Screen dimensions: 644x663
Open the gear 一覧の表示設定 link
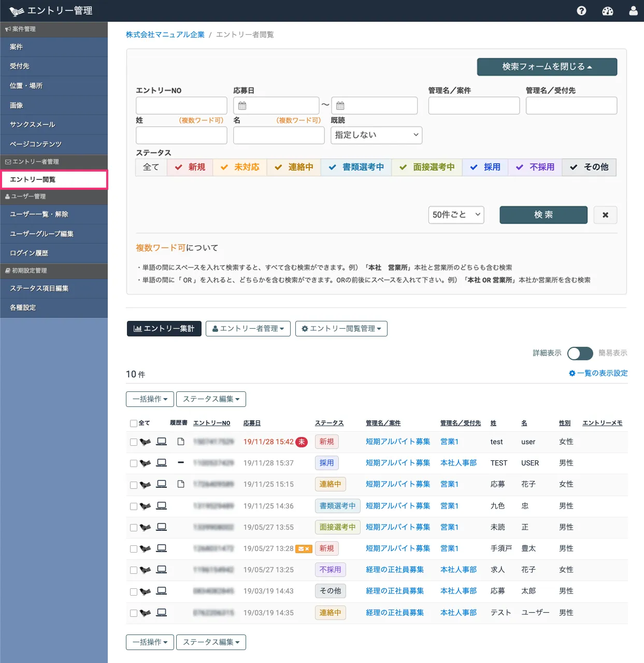[598, 373]
